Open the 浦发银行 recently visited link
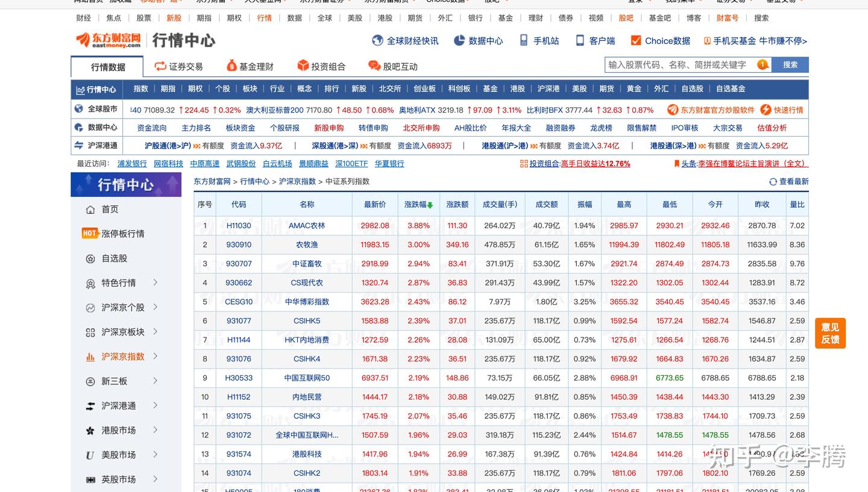This screenshot has width=868, height=492. tap(132, 163)
